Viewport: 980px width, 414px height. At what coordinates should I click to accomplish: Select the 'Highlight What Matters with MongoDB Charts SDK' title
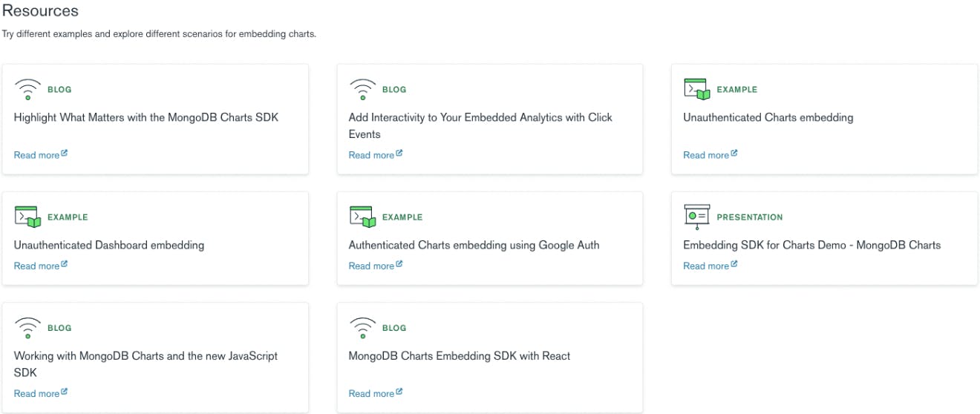tap(146, 117)
